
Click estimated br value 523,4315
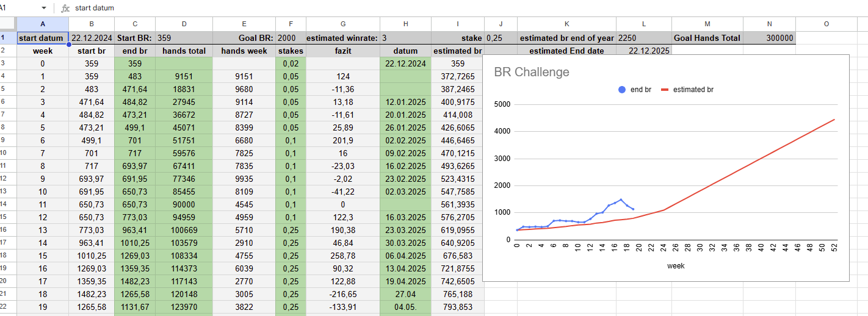(x=457, y=179)
